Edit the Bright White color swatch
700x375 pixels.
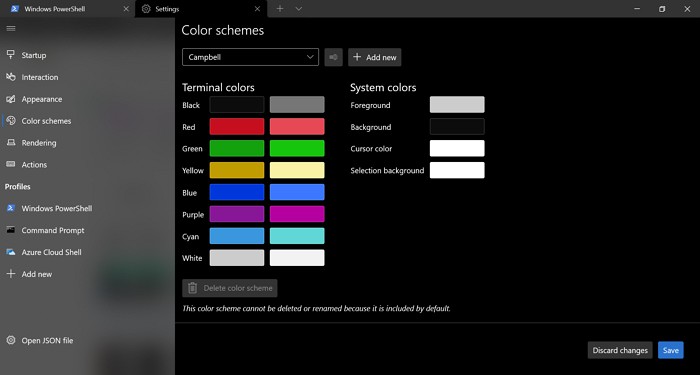point(297,258)
